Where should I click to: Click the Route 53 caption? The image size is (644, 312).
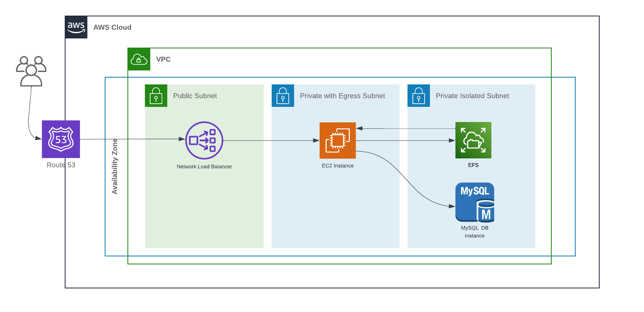(x=61, y=165)
